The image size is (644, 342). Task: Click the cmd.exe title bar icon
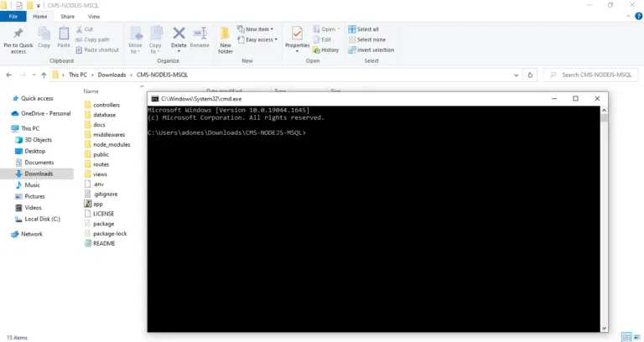pos(155,99)
